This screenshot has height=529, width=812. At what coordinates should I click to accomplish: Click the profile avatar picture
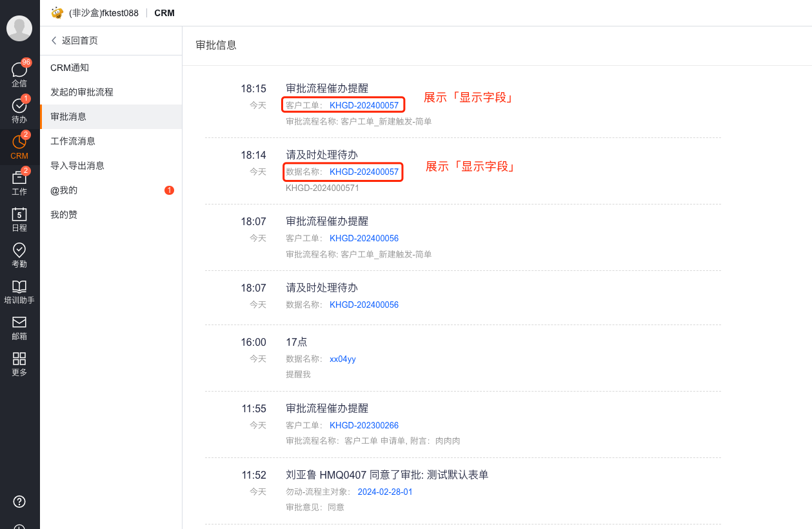point(19,28)
